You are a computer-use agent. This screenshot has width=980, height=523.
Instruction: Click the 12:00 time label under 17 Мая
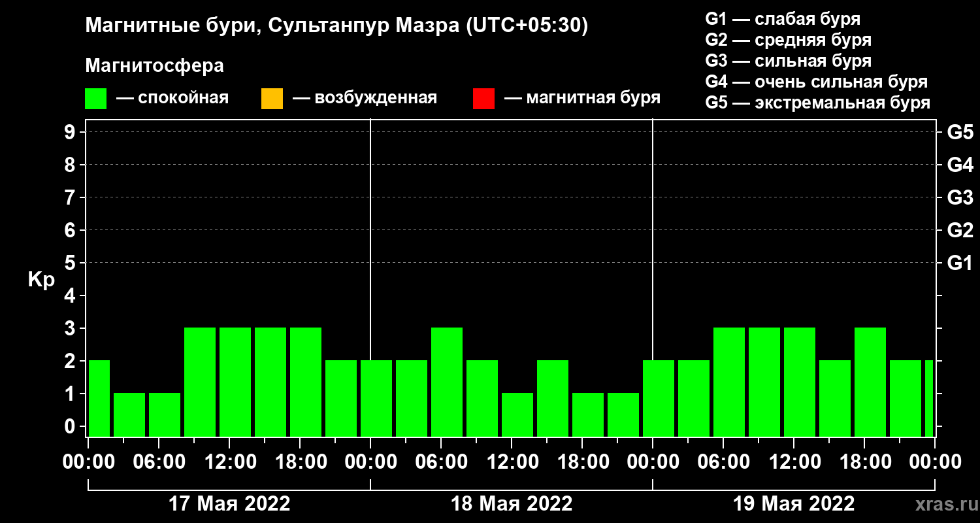tap(229, 462)
